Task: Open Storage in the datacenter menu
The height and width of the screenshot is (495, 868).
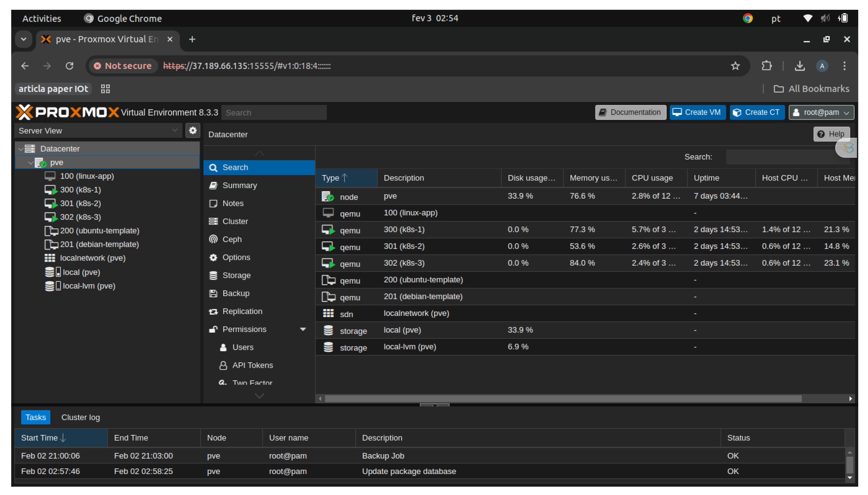Action: point(236,275)
